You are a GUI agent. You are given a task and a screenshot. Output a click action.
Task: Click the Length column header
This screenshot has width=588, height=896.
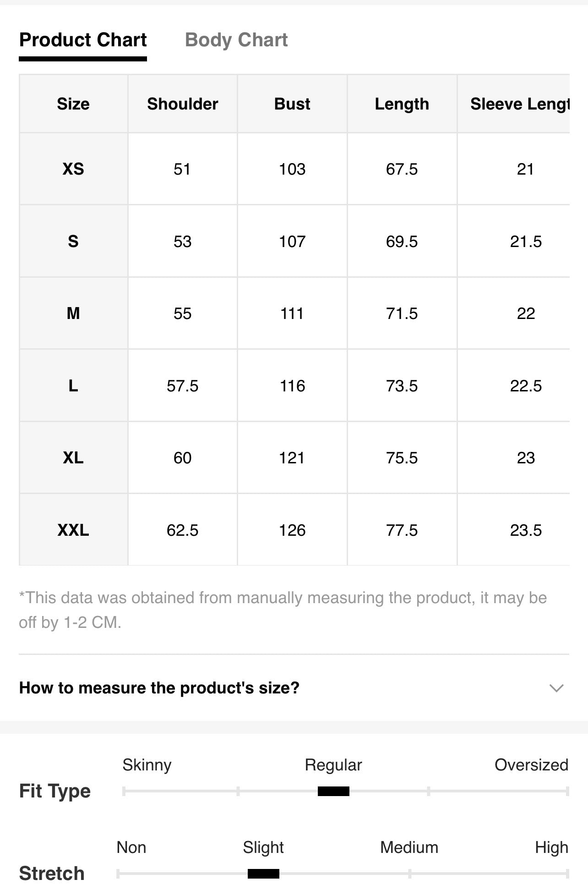click(x=402, y=104)
